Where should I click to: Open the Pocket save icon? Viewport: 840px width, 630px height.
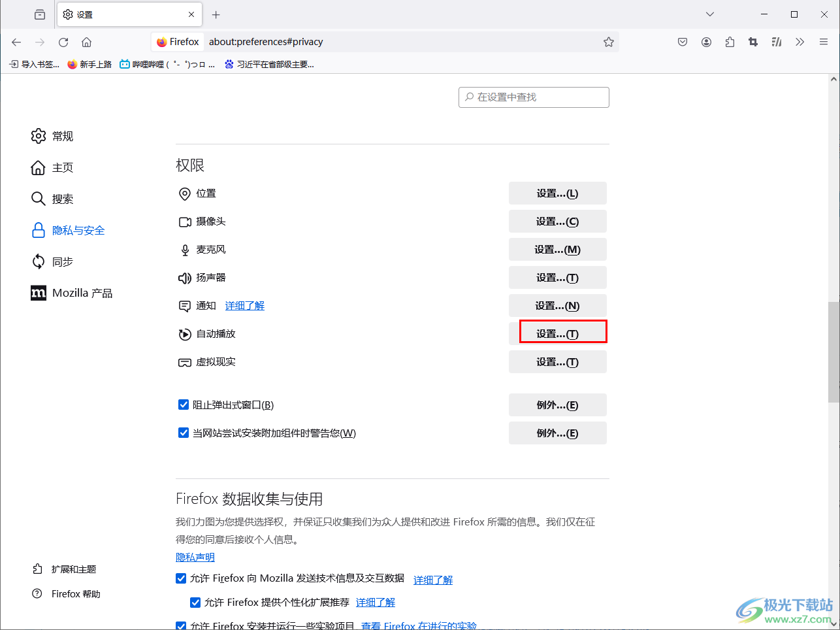click(683, 42)
